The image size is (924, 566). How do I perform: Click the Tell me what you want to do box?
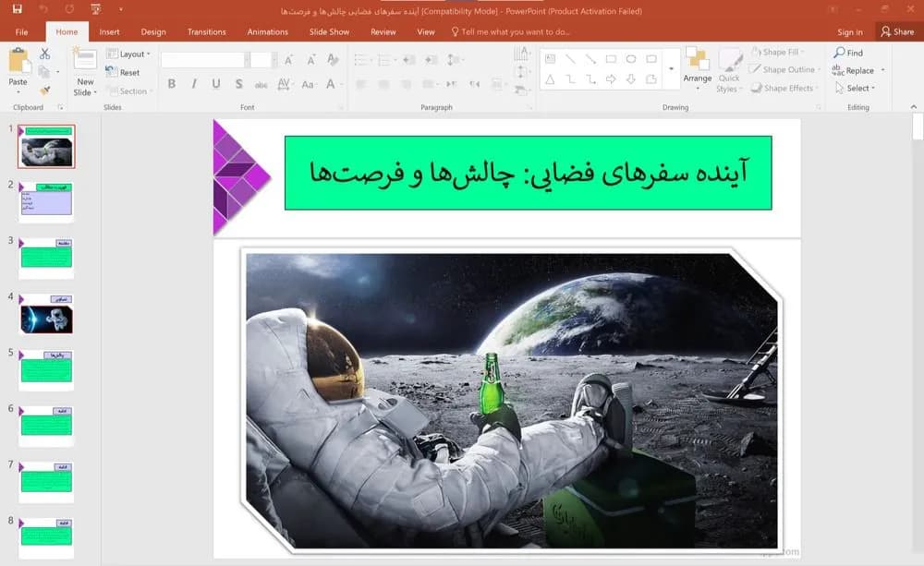click(510, 31)
